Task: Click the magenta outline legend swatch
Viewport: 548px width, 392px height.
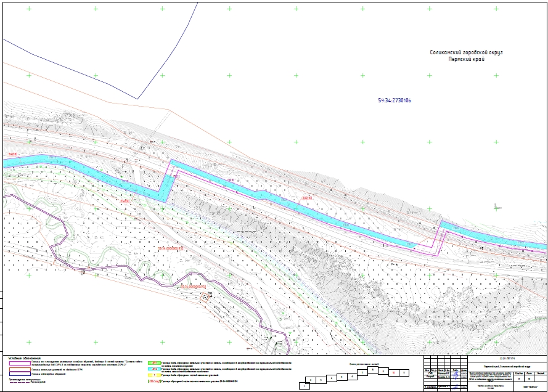Action: 20,364
